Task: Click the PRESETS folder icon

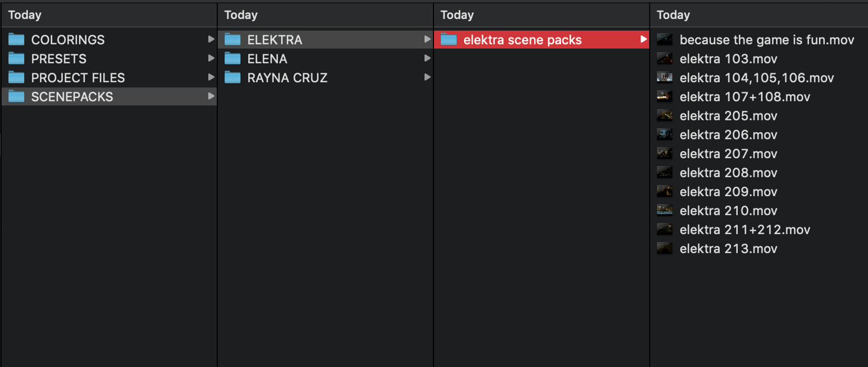Action: tap(16, 59)
